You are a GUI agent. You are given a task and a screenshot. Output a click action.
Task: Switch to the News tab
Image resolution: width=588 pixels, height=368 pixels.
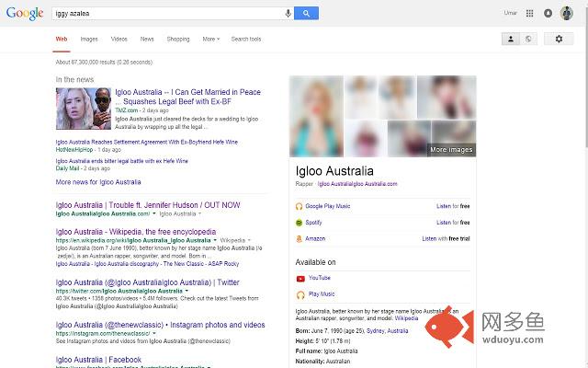coord(147,39)
